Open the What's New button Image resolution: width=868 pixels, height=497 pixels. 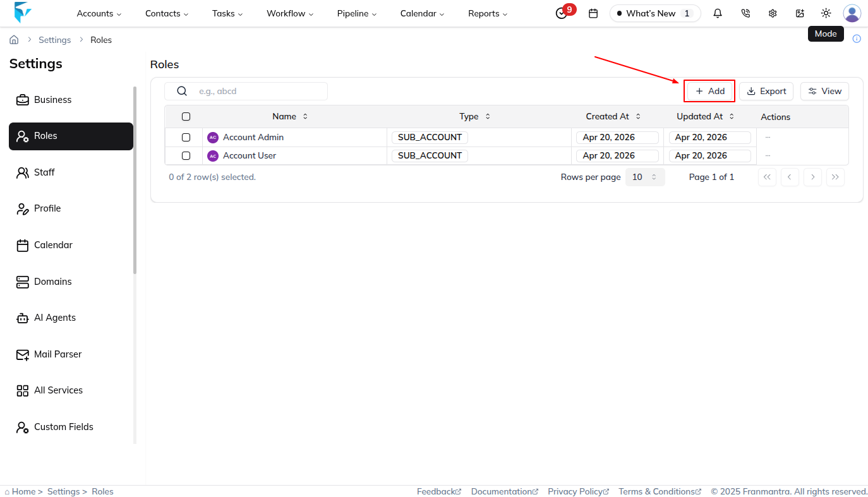pos(655,13)
